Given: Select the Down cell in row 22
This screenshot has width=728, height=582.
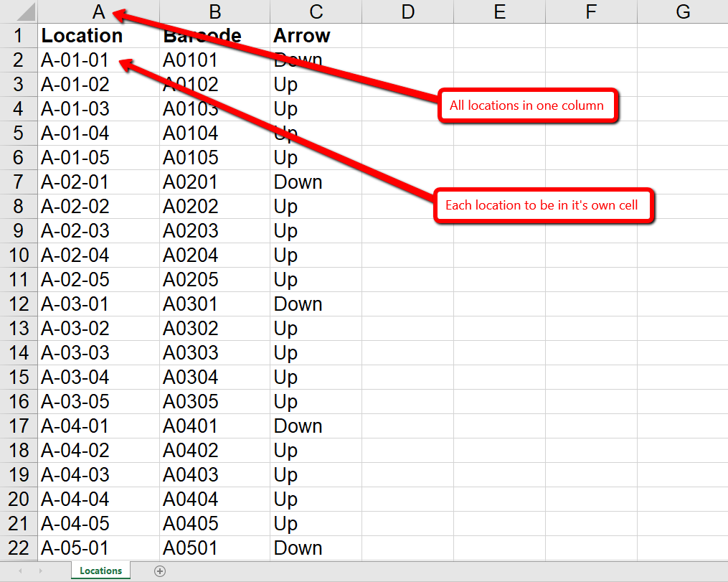Looking at the screenshot, I should tap(316, 548).
